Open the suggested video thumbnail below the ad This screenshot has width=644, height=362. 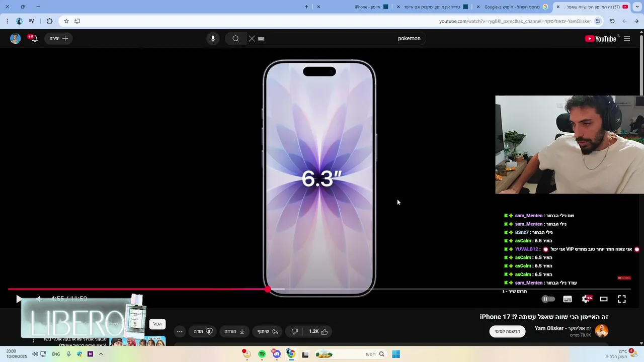point(138,341)
